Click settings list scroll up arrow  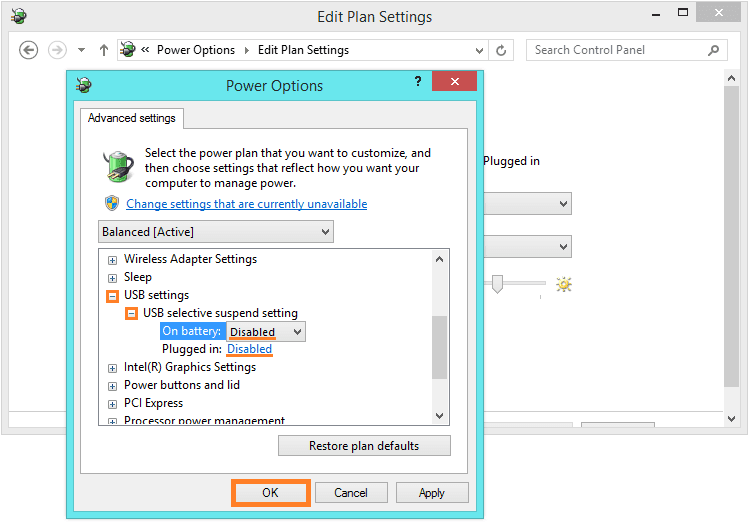click(x=439, y=260)
